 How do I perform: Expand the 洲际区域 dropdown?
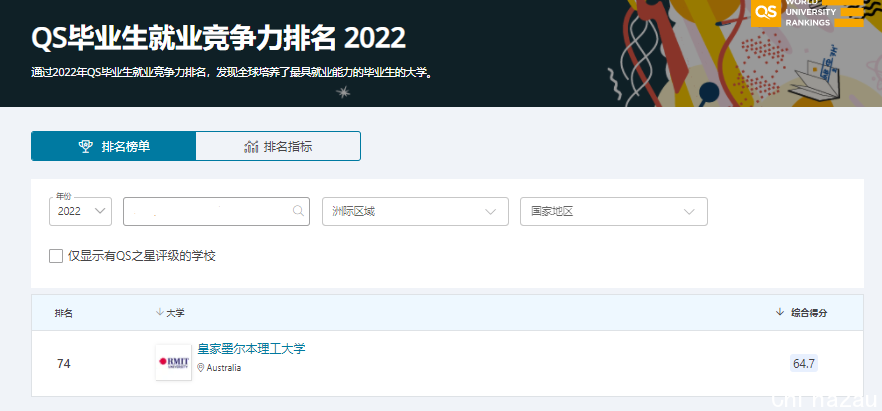pos(415,211)
